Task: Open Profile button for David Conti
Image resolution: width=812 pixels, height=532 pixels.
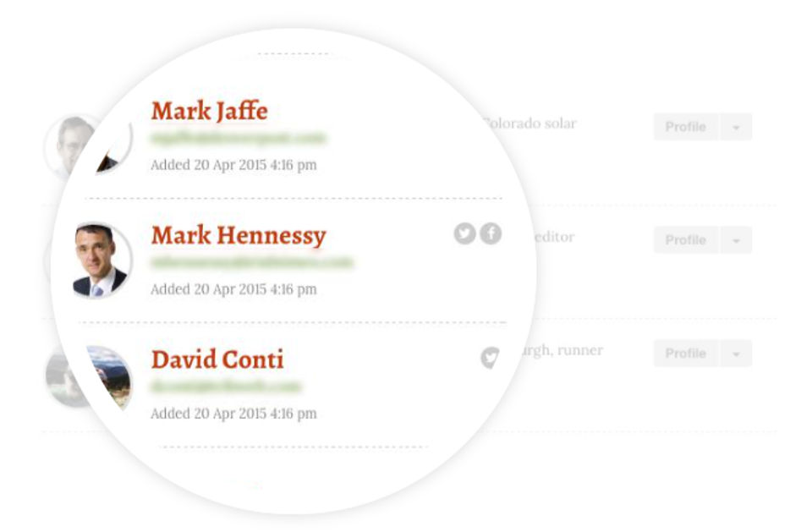Action: 685,354
